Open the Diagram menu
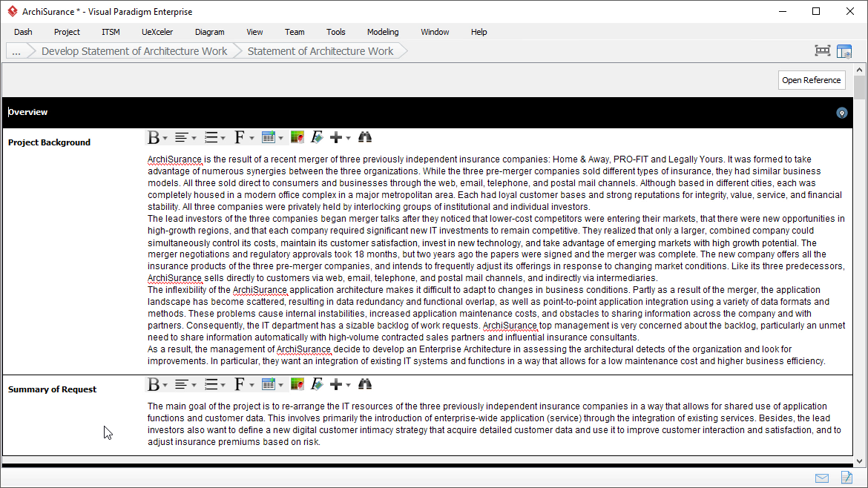Screen dimensions: 868x488 210,32
